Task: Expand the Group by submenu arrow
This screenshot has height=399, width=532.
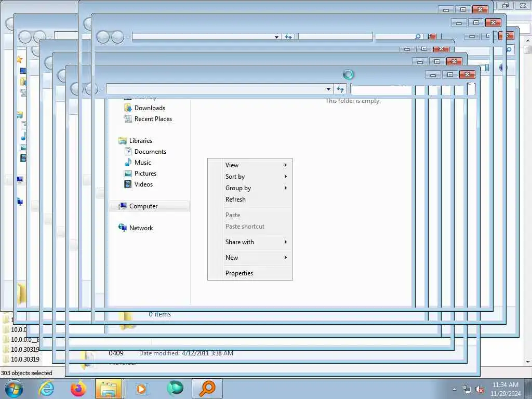Action: tap(286, 188)
